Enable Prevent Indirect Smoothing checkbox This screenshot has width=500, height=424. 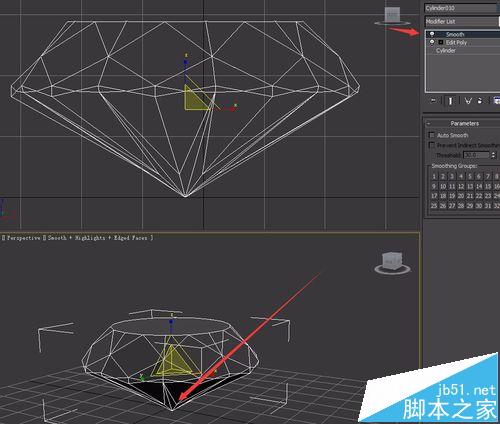pyautogui.click(x=432, y=145)
